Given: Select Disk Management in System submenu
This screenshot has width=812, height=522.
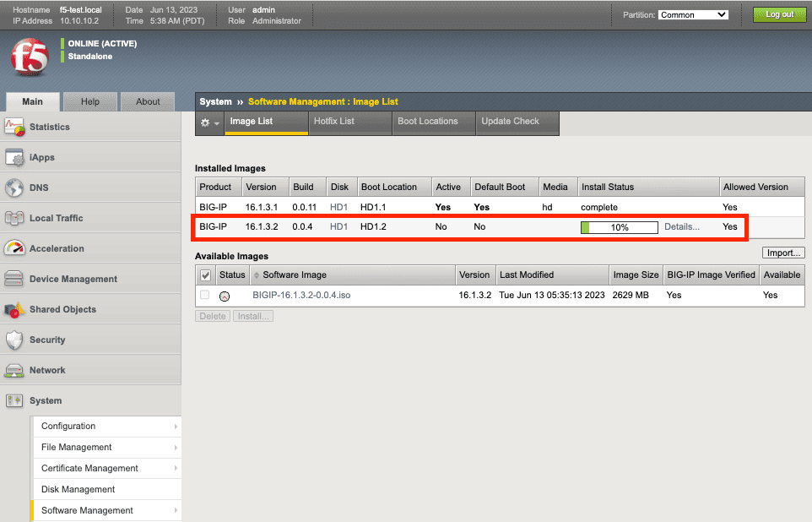Looking at the screenshot, I should [107, 489].
